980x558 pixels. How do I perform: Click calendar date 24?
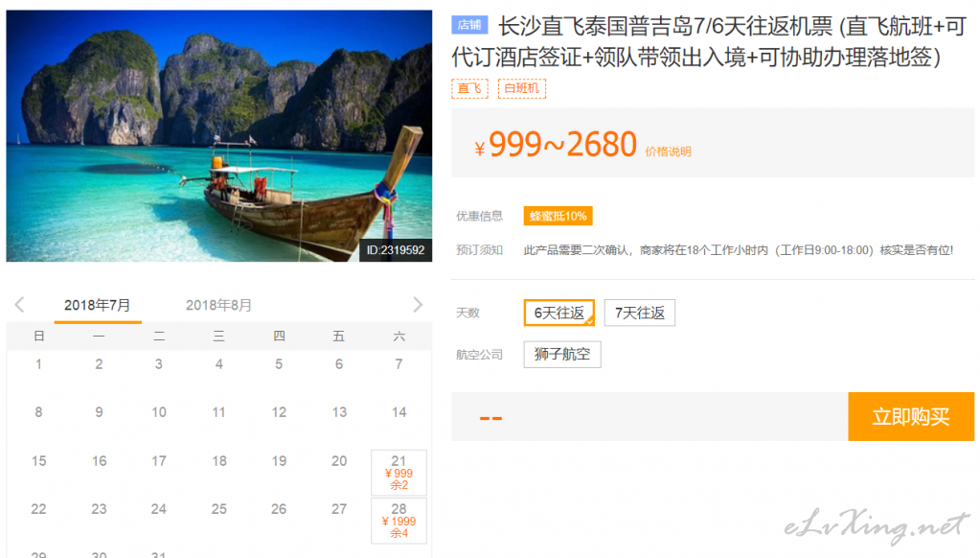(x=159, y=509)
